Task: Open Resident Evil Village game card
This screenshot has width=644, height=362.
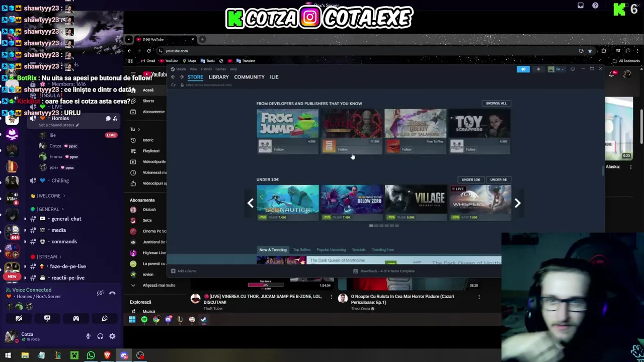Action: click(x=416, y=203)
